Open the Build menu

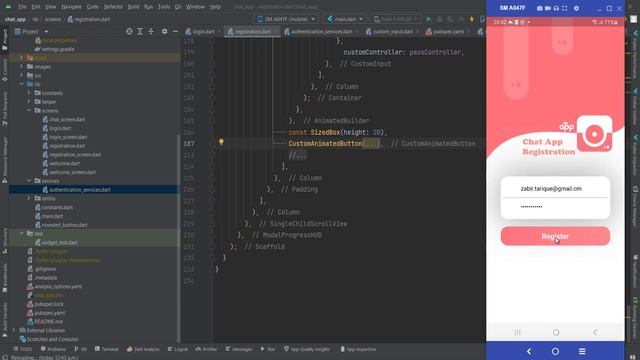point(133,7)
